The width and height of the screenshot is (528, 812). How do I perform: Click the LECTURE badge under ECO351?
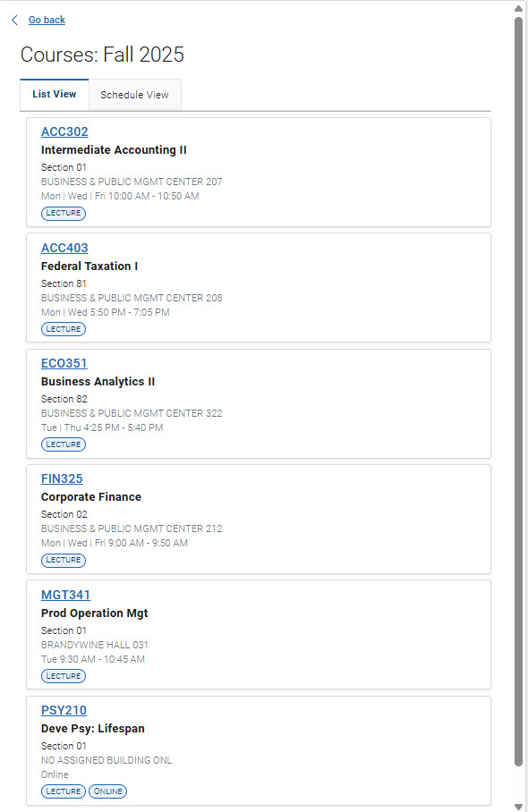63,444
